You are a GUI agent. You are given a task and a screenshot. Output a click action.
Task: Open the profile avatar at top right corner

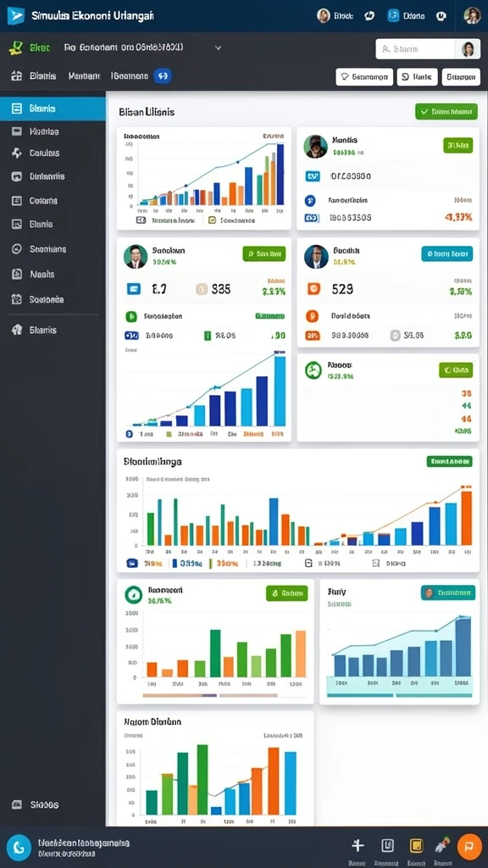472,15
